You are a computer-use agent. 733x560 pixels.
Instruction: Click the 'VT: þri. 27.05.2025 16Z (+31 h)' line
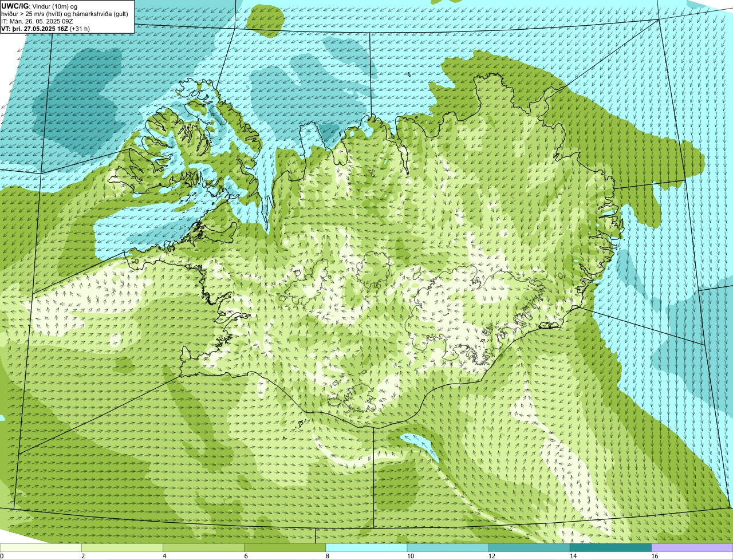click(46, 28)
